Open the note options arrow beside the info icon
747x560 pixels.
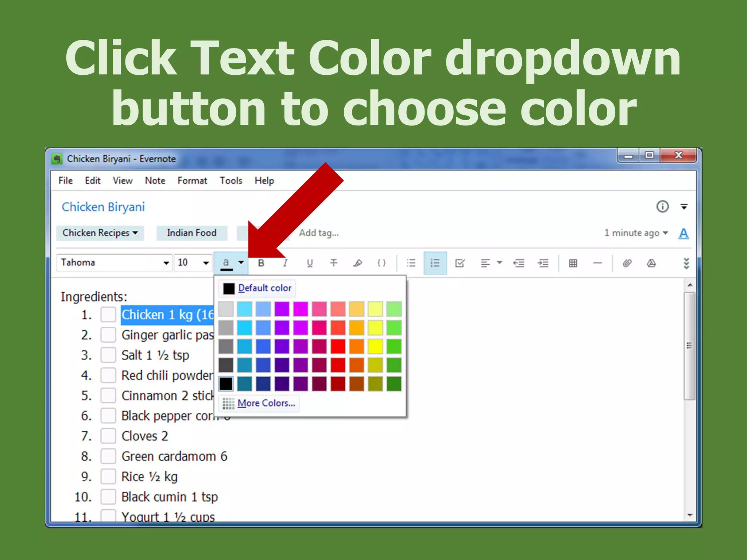click(x=684, y=207)
